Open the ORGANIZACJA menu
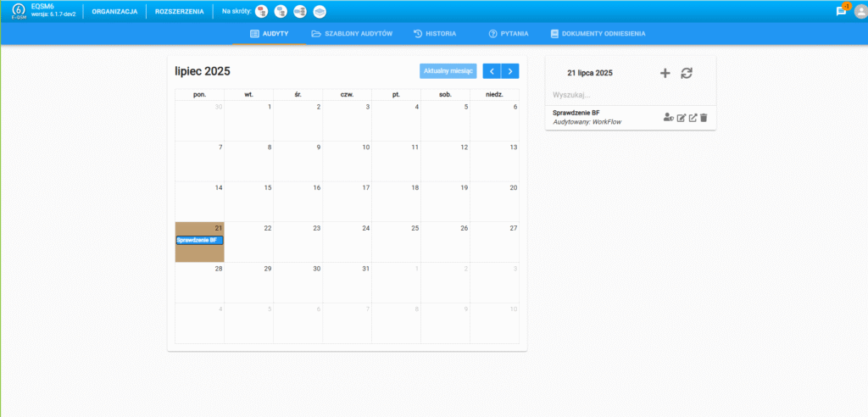Screen dimensions: 868x417 click(x=114, y=11)
